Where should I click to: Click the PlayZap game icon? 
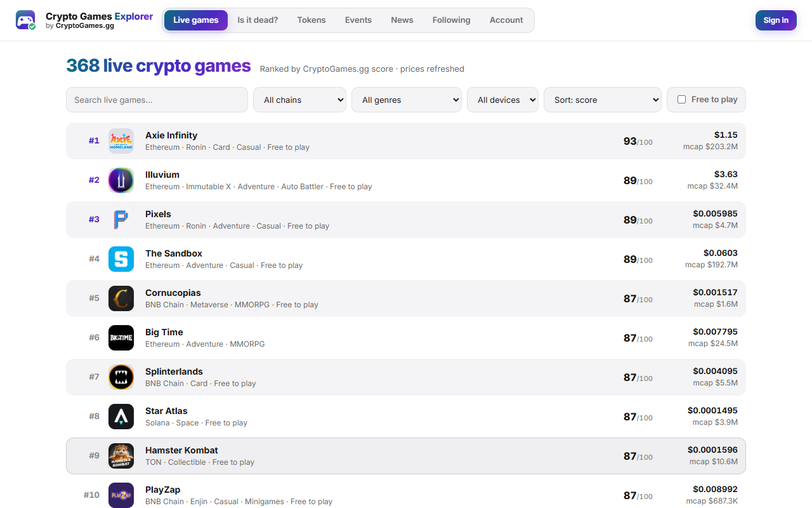pos(121,495)
